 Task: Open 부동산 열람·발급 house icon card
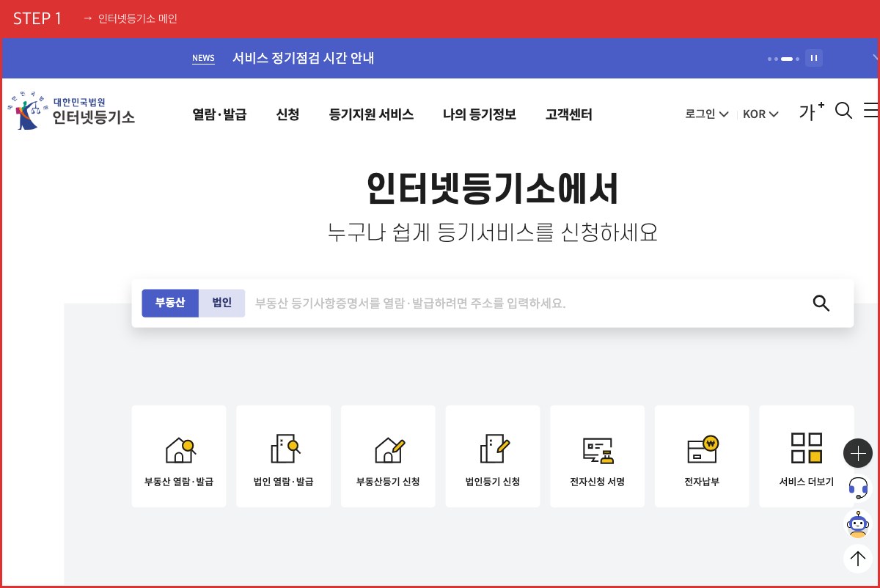point(179,456)
